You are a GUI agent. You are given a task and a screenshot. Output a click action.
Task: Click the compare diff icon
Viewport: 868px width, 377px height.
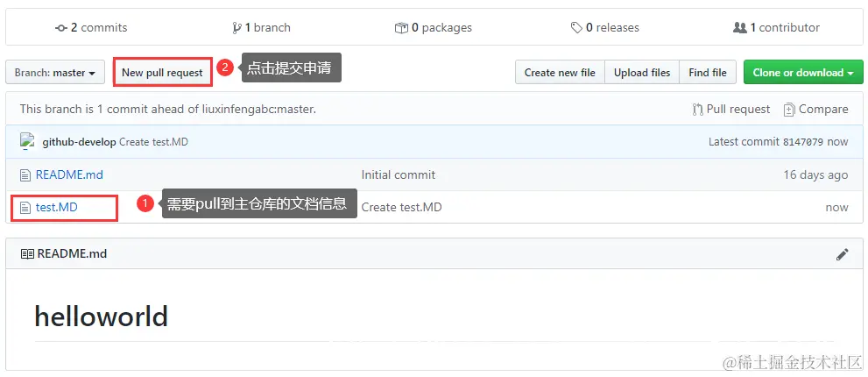tap(789, 110)
